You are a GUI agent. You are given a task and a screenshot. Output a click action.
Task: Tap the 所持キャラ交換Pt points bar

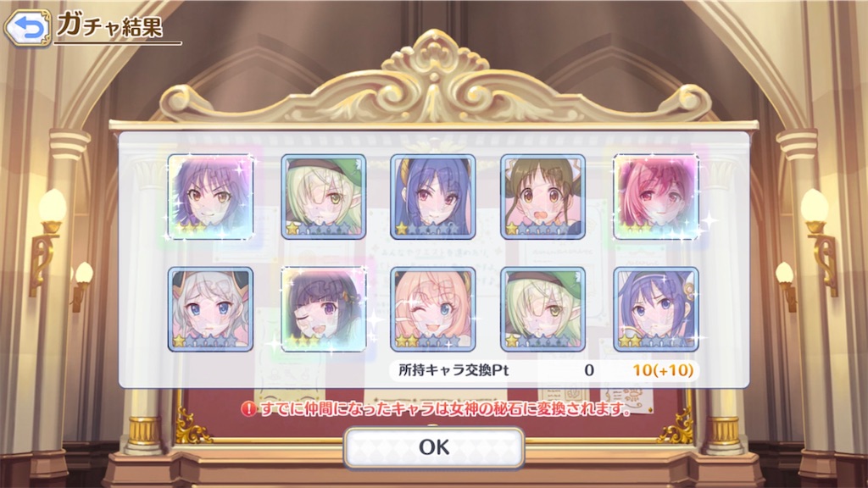click(544, 370)
